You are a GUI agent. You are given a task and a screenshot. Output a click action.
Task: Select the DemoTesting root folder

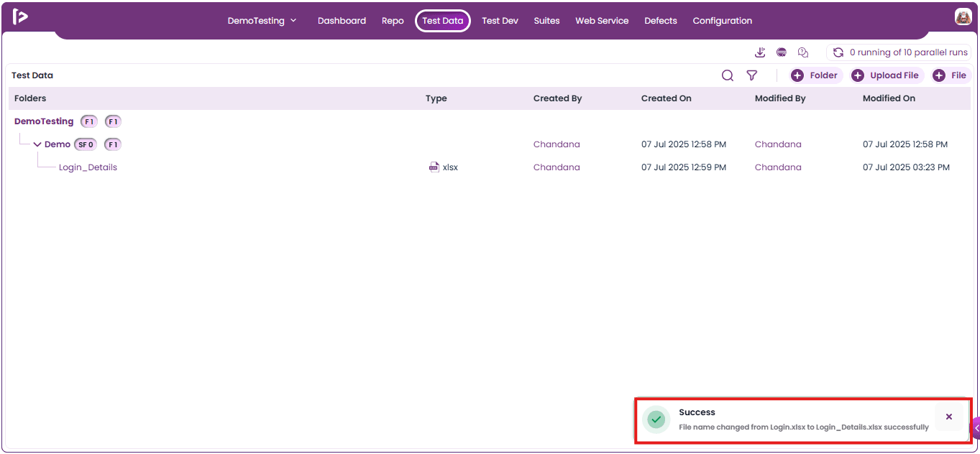[x=44, y=121]
